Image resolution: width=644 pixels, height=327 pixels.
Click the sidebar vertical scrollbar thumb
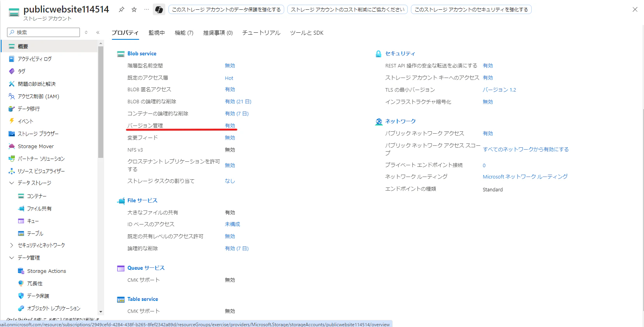coord(101,102)
